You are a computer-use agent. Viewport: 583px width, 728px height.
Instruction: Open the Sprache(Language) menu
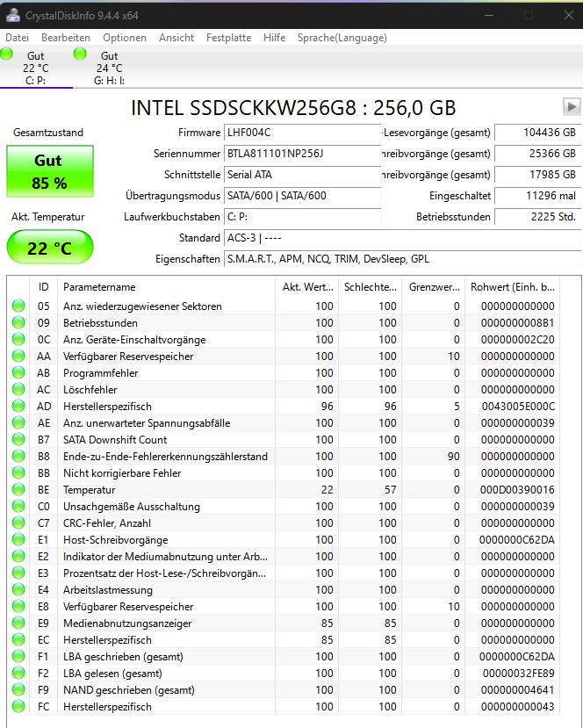click(342, 38)
